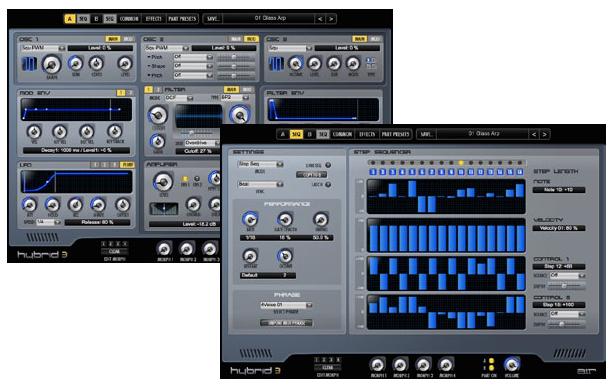The image size is (610, 390).
Task: Click the Amplifier level knob in back window
Action: [x=163, y=182]
